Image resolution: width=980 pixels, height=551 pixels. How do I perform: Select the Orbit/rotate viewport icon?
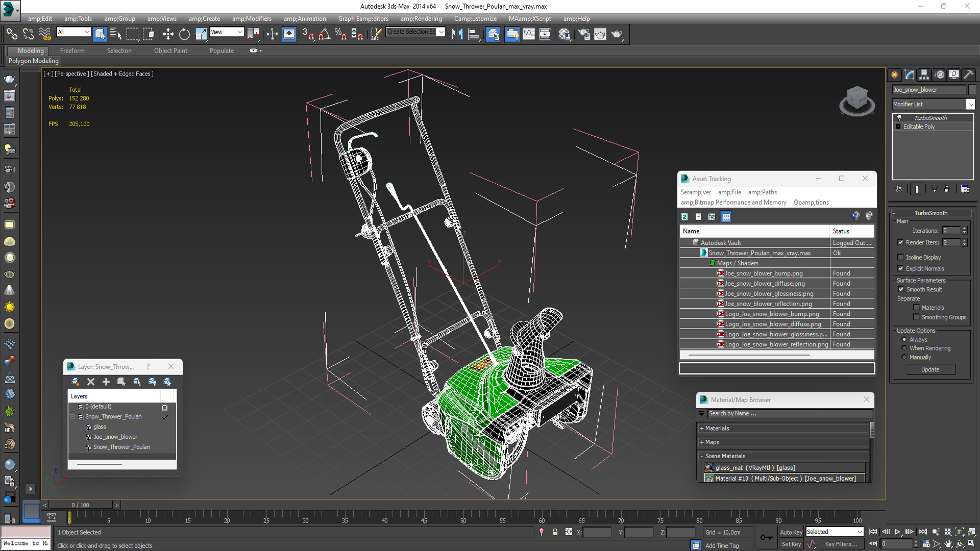(963, 543)
